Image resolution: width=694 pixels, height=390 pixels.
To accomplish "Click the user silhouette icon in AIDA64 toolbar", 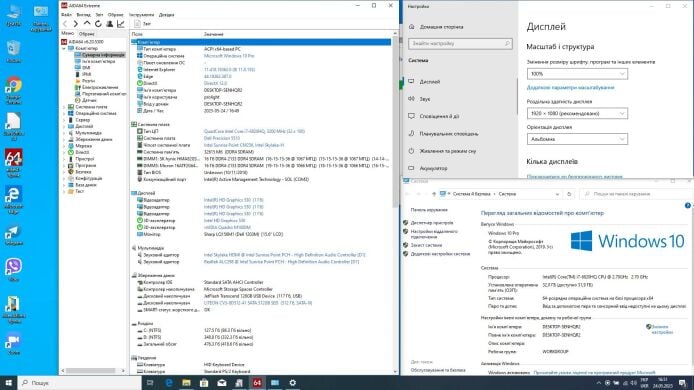I will coord(109,24).
